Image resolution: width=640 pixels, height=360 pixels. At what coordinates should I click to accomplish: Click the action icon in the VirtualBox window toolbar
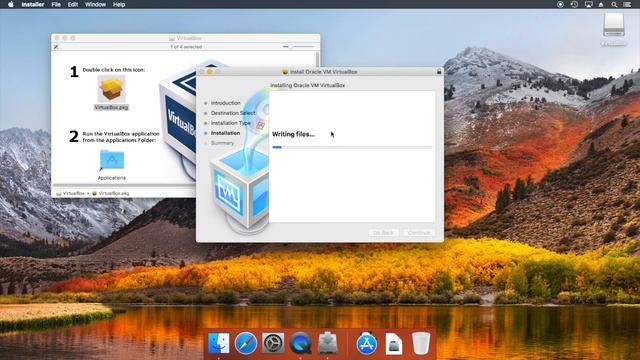(x=56, y=47)
